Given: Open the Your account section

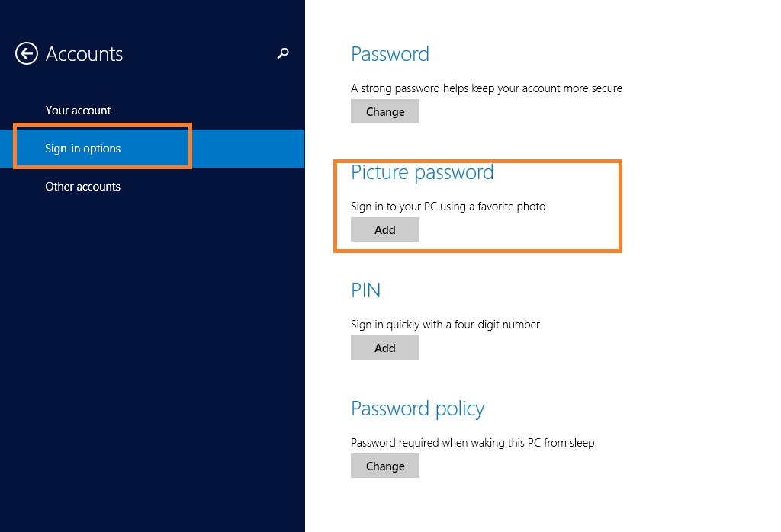Looking at the screenshot, I should [x=78, y=111].
